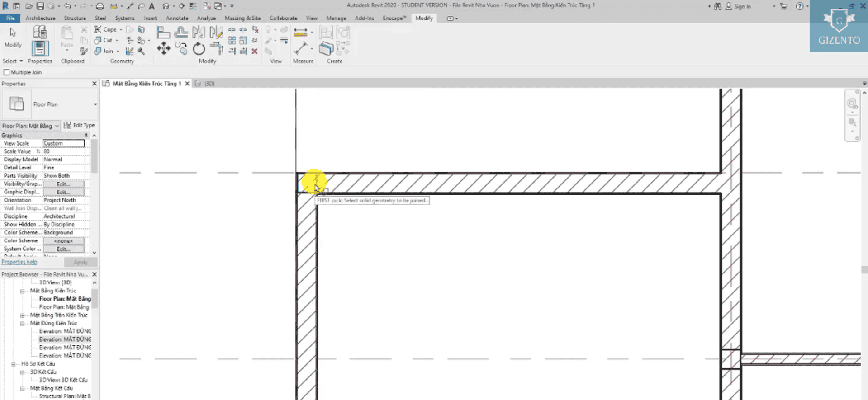Open the Properties help link
Screen dimensions: 868x400
click(19, 262)
